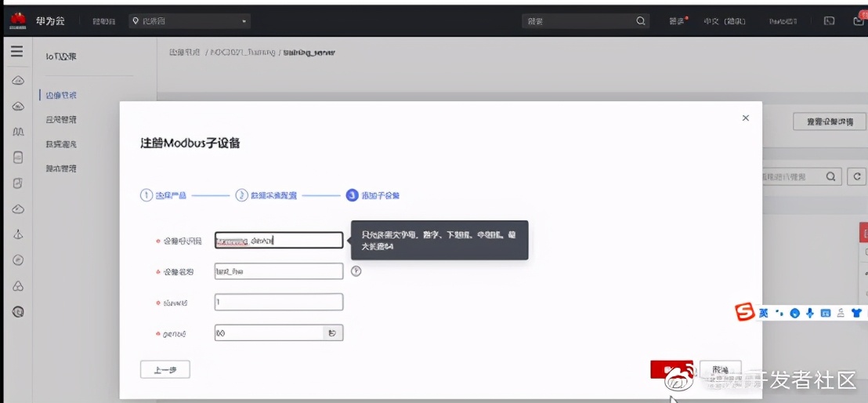Click the magnifier in the background device search box
This screenshot has height=403, width=868.
(831, 176)
